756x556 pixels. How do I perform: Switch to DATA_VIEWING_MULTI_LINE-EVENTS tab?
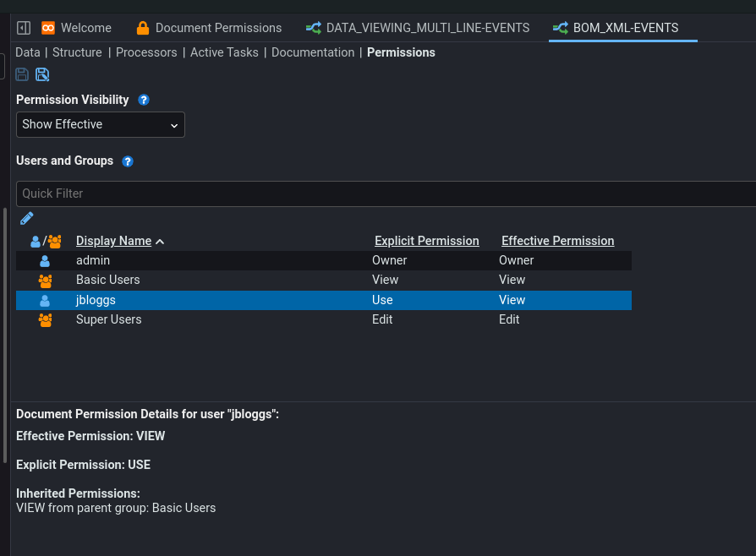tap(418, 28)
